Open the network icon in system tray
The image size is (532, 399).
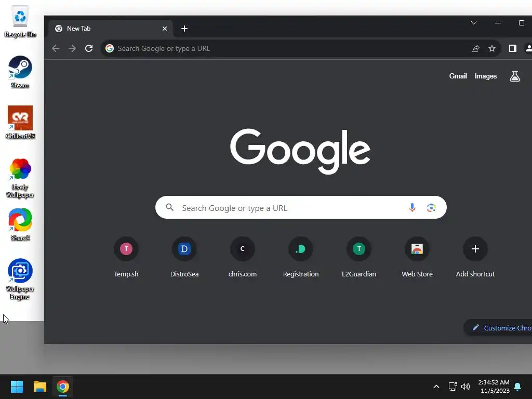click(453, 387)
